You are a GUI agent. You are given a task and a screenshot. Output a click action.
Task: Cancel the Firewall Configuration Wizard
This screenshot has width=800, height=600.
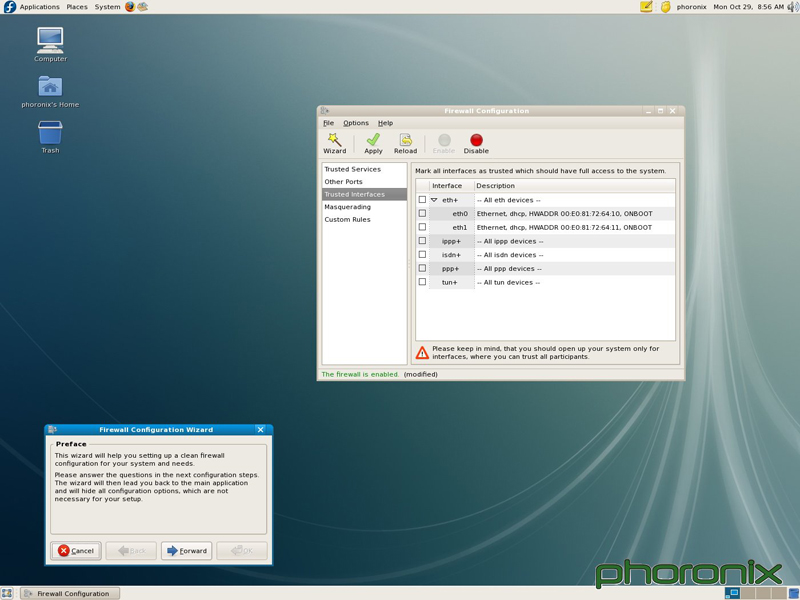click(x=75, y=550)
